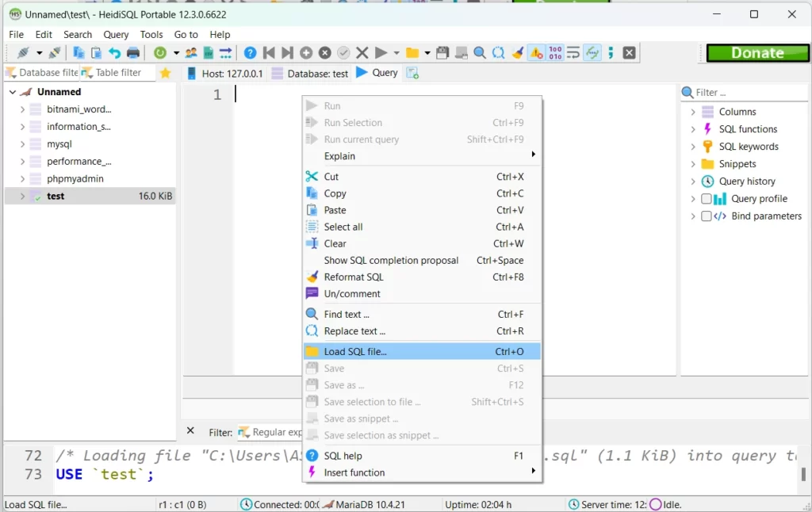Enable the Bind parameters checkbox
Image resolution: width=812 pixels, height=512 pixels.
706,216
